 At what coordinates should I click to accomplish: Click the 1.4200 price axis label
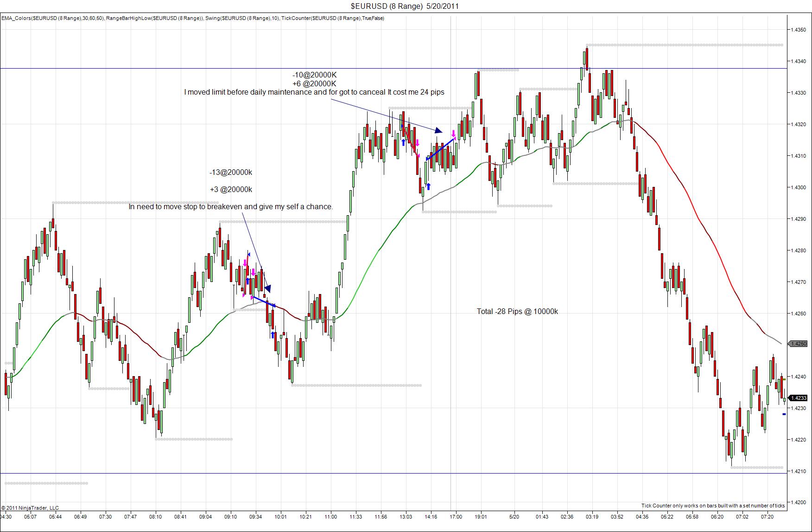[798, 502]
